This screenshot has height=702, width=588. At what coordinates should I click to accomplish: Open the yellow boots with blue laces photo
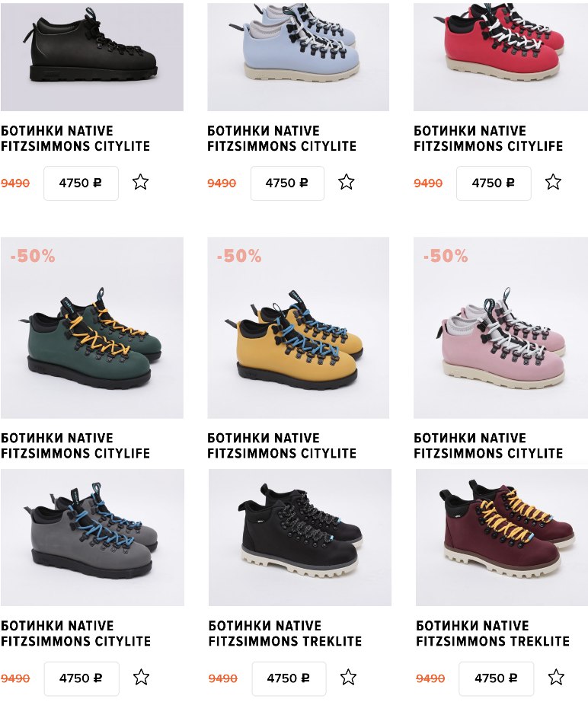pos(299,327)
